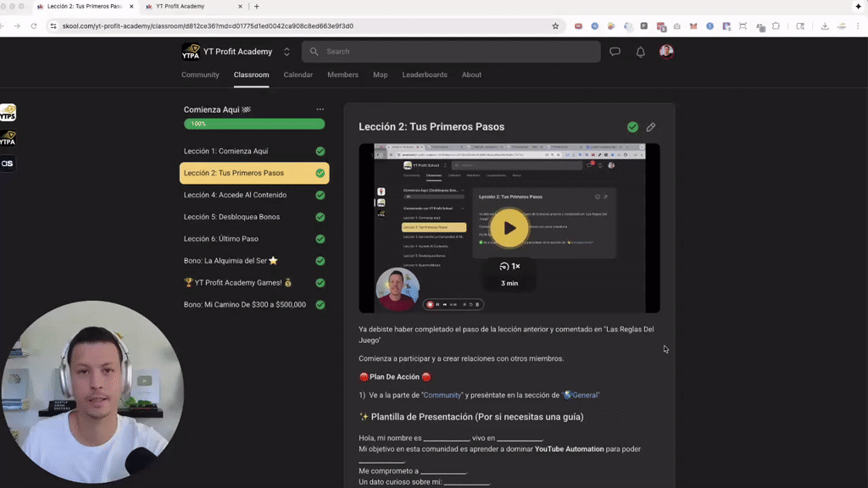Click the YT Profit Academy logo

click(x=191, y=52)
